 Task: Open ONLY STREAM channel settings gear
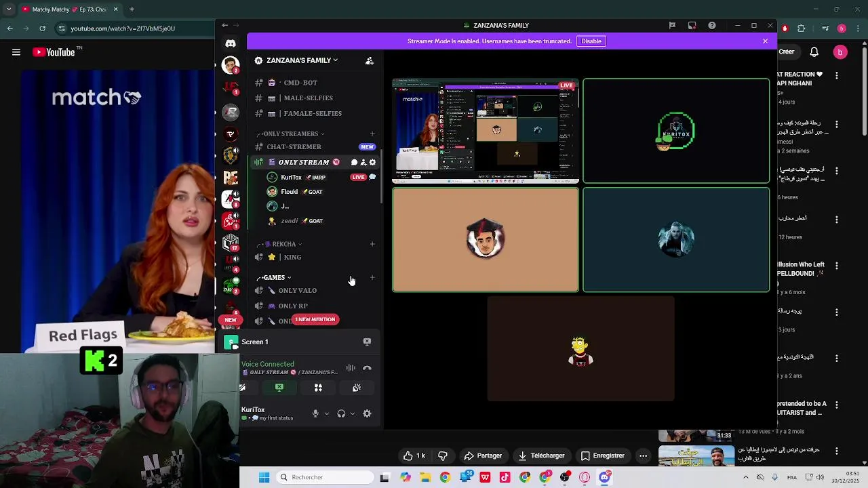pyautogui.click(x=372, y=162)
